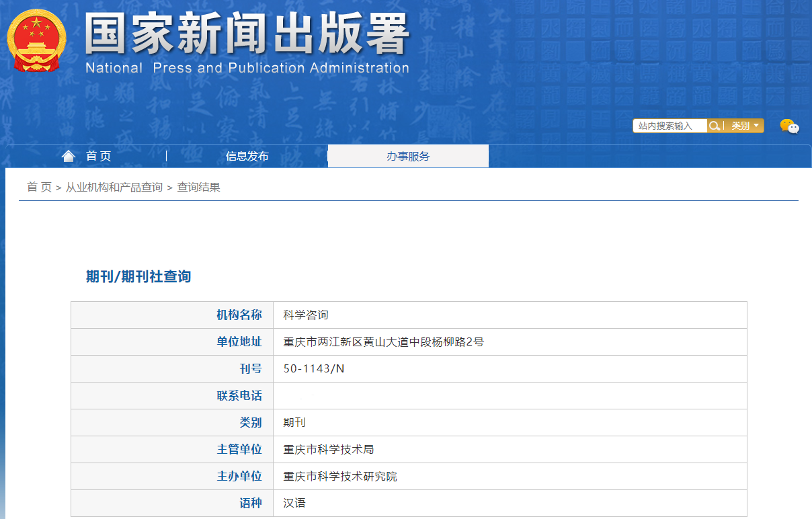Select the 科学咨询 institution name value
Viewport: 812px width, 519px height.
click(x=306, y=315)
